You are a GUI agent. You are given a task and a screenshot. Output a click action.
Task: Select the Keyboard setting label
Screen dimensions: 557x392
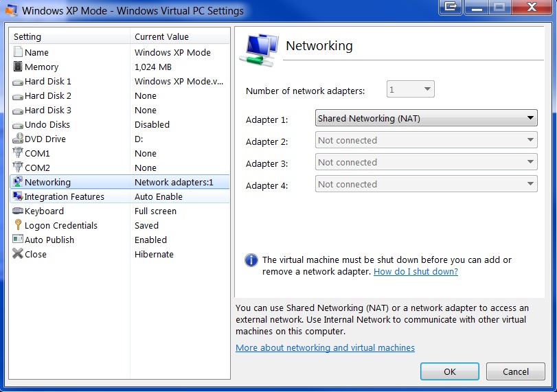(x=44, y=211)
